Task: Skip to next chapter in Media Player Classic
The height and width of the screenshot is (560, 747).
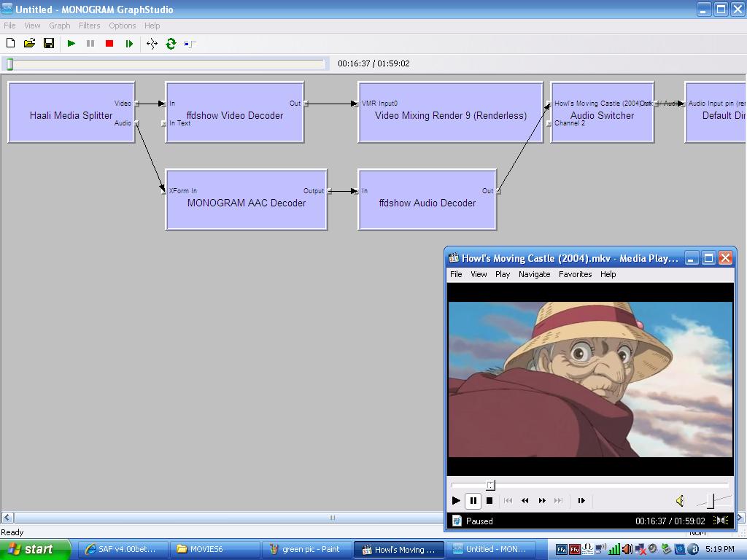Action: [558, 500]
